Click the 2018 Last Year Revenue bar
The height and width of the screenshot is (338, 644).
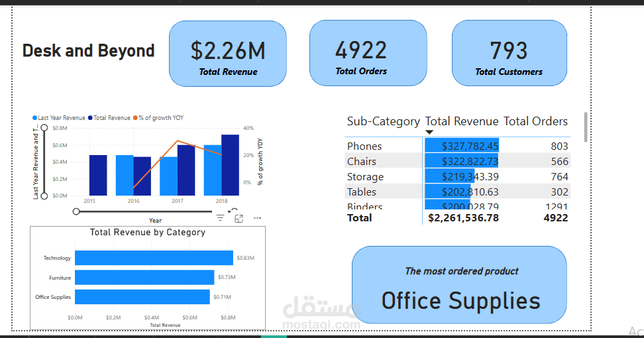(x=213, y=170)
